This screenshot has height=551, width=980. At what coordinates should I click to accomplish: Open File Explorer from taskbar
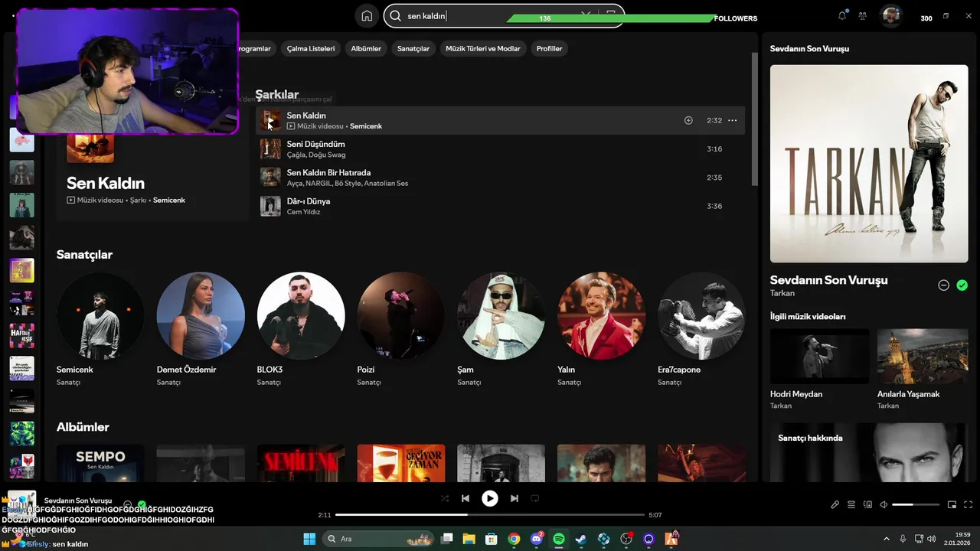pos(469,539)
